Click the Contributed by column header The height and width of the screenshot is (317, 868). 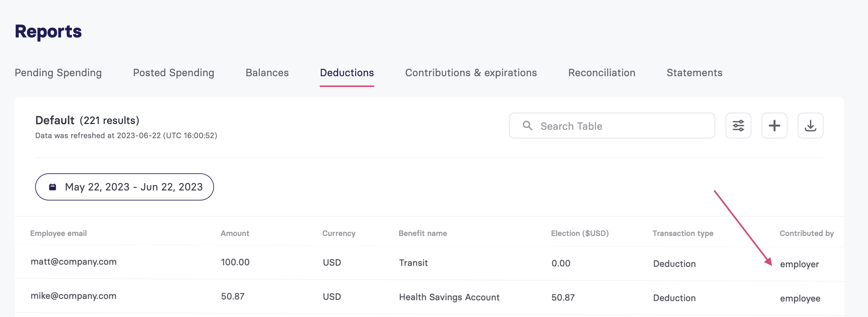coord(806,233)
